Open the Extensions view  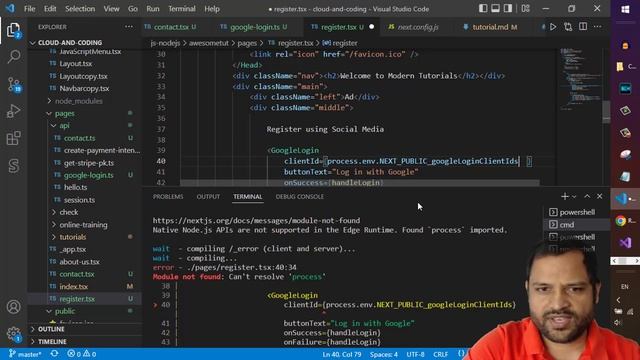[x=13, y=138]
